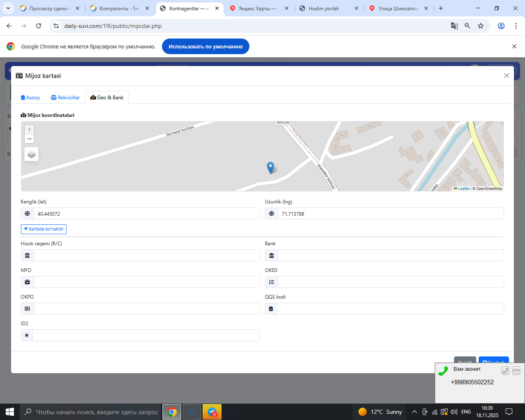Open Chrome profile icon
Viewport: 525px width, 420px height.
[501, 26]
